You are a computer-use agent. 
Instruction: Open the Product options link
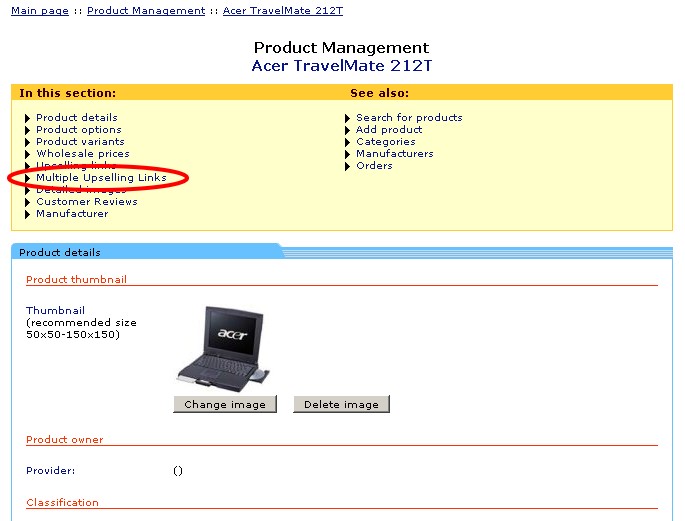point(79,130)
